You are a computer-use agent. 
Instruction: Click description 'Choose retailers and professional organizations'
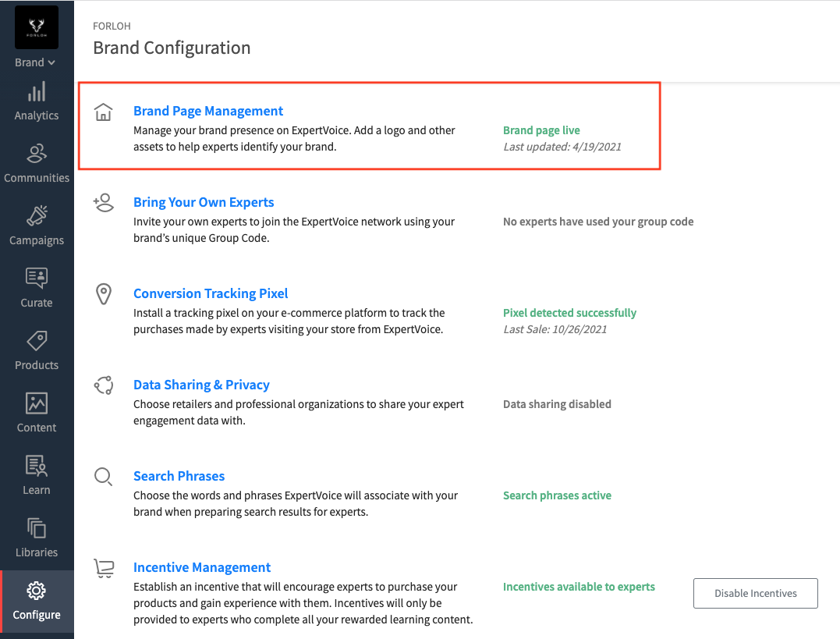[299, 412]
